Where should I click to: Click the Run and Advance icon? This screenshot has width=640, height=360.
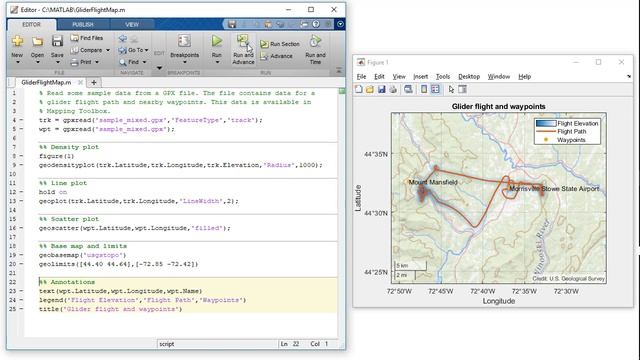click(243, 41)
